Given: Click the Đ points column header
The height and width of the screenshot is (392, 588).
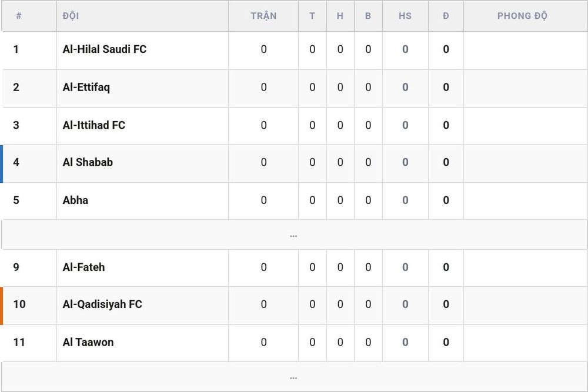Looking at the screenshot, I should [x=446, y=16].
